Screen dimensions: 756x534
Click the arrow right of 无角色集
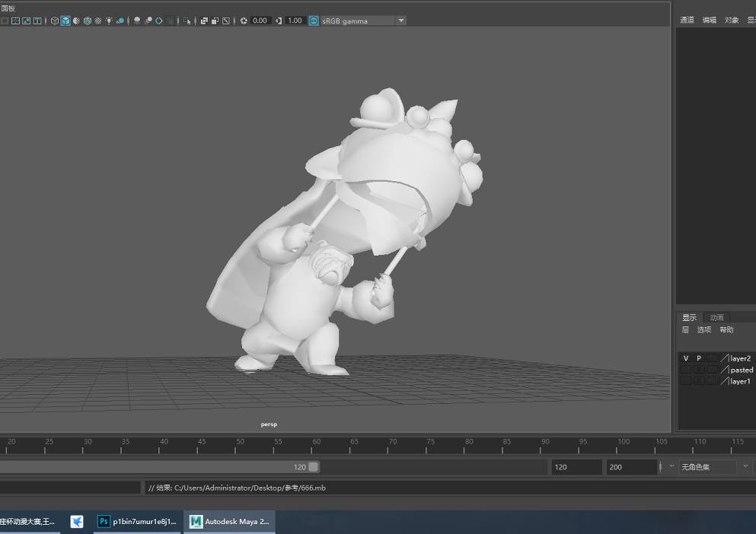745,466
